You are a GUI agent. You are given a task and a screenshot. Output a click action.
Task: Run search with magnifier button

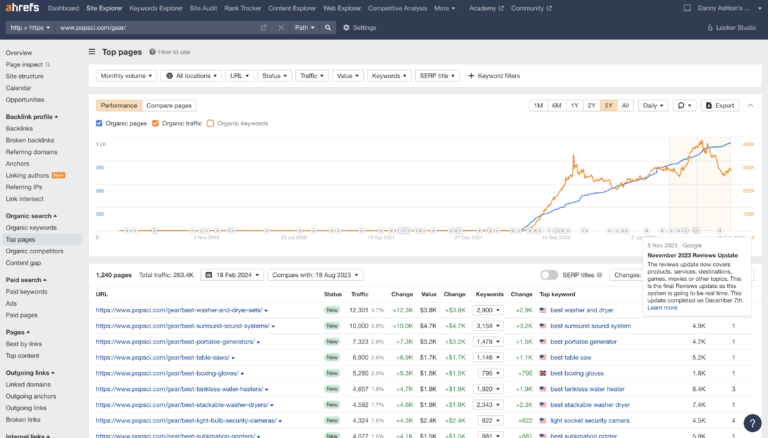[328, 27]
